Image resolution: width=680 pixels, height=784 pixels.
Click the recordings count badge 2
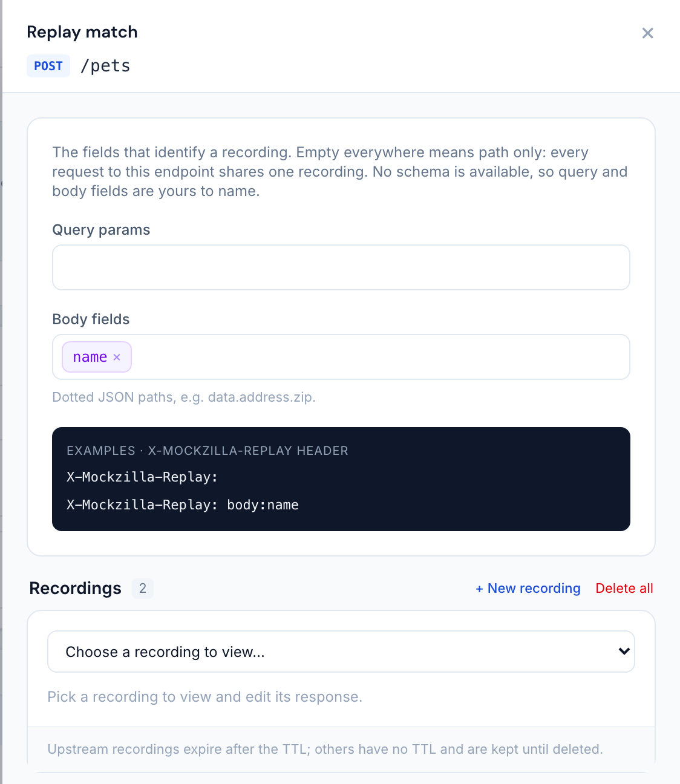point(143,588)
